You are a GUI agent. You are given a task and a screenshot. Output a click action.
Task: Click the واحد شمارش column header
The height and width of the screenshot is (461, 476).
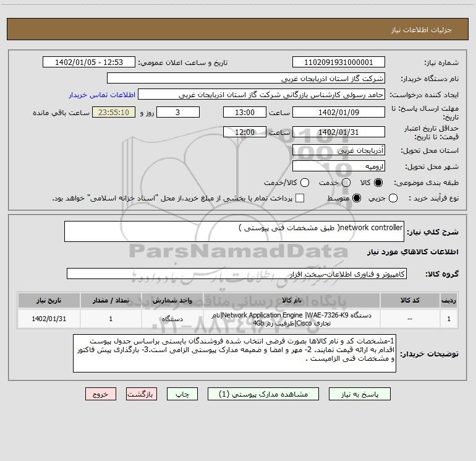pos(172,300)
